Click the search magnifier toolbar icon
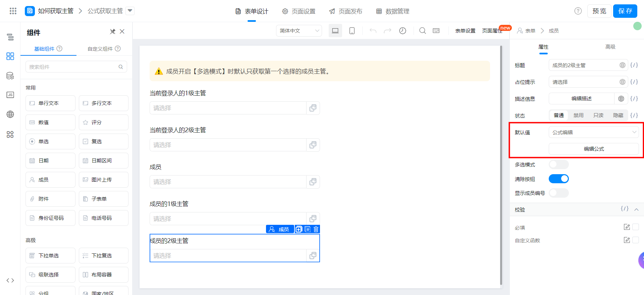644x295 pixels. (423, 31)
